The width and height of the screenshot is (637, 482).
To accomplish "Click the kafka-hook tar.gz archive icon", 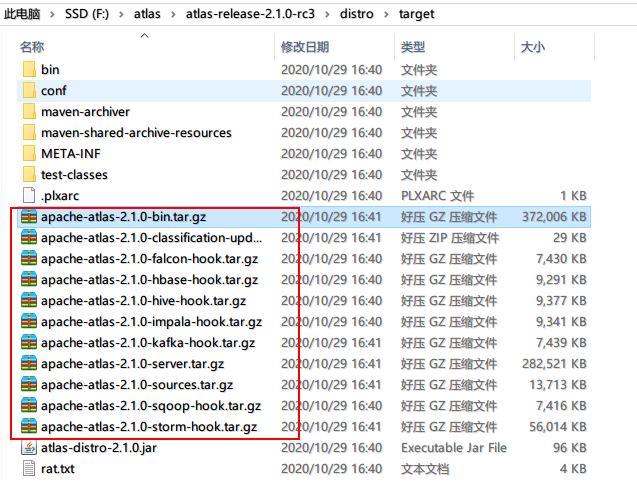I will click(28, 343).
